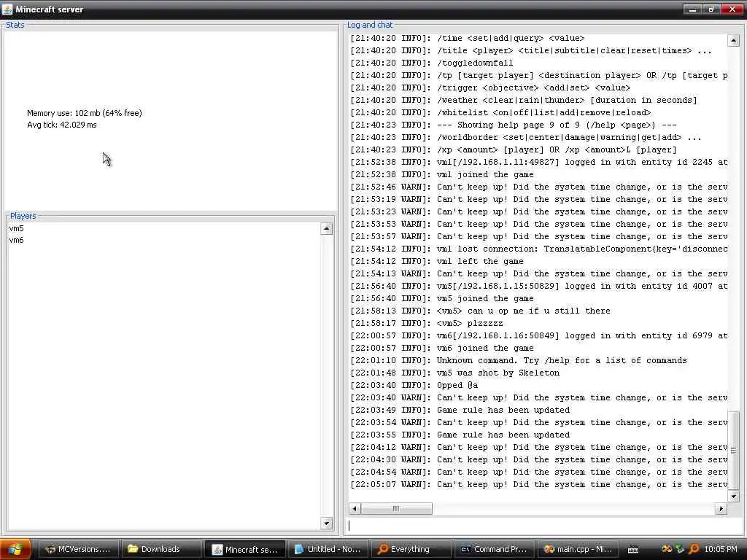Minimize the Minecraft server window

tap(692, 9)
